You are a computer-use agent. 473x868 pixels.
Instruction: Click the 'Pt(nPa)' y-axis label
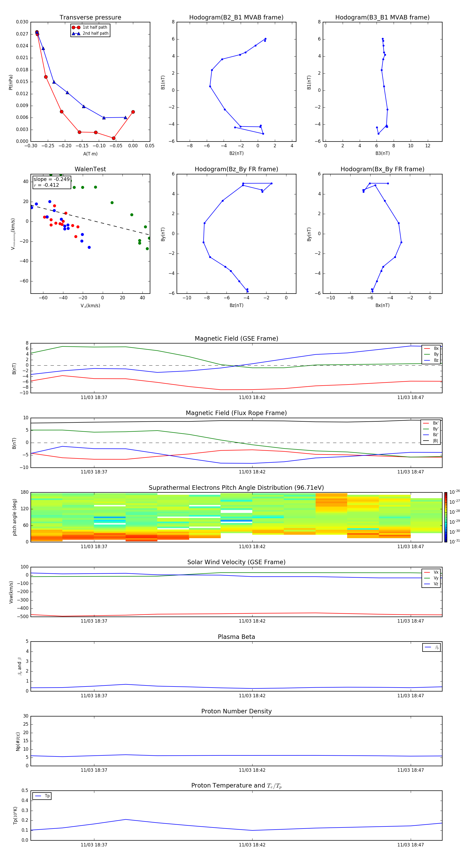[x=11, y=82]
